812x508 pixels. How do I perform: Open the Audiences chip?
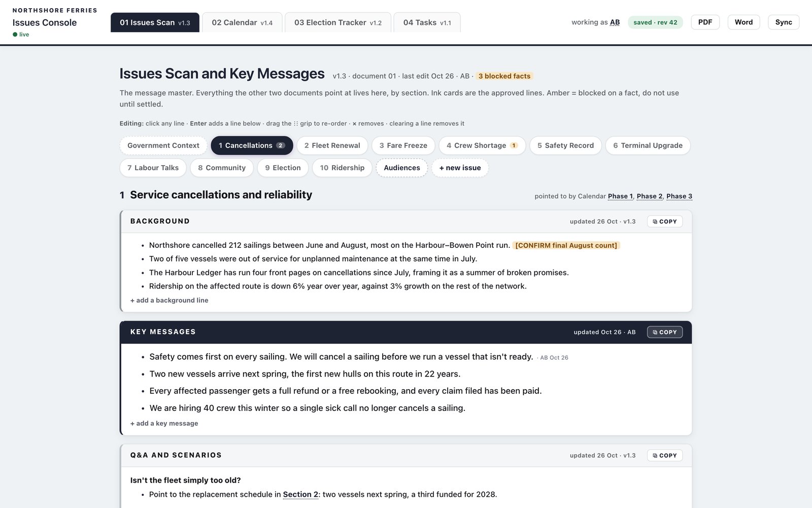pos(402,168)
